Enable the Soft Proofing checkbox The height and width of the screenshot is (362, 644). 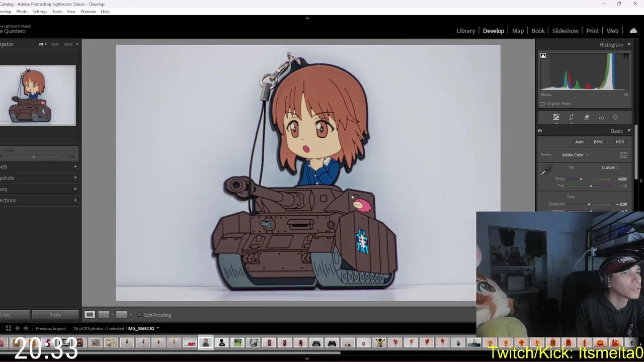(139, 315)
